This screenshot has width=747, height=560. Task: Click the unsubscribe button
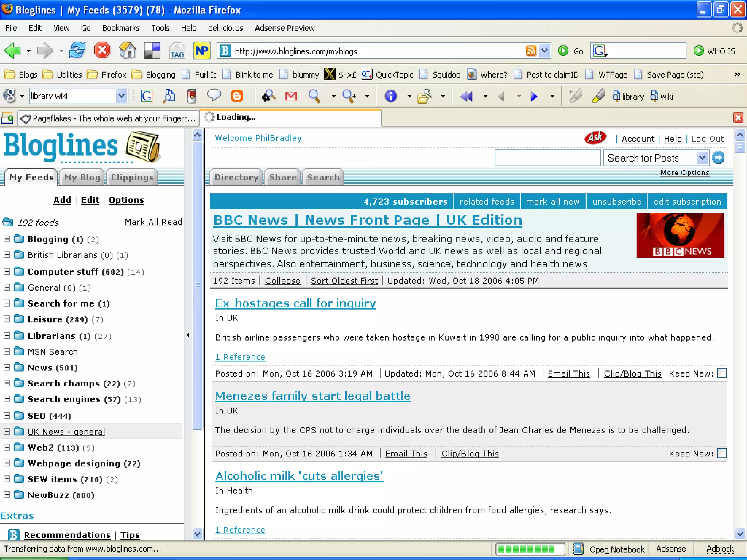coord(616,202)
